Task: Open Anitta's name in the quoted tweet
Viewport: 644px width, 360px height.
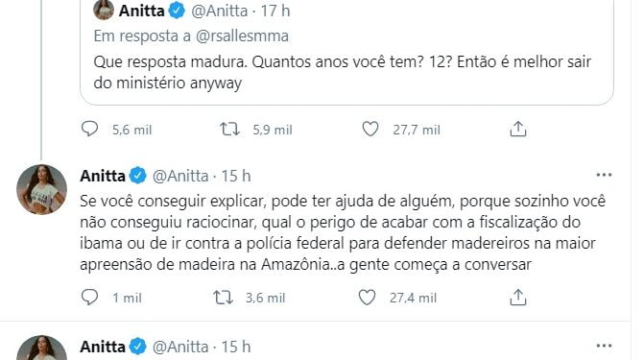Action: point(141,11)
